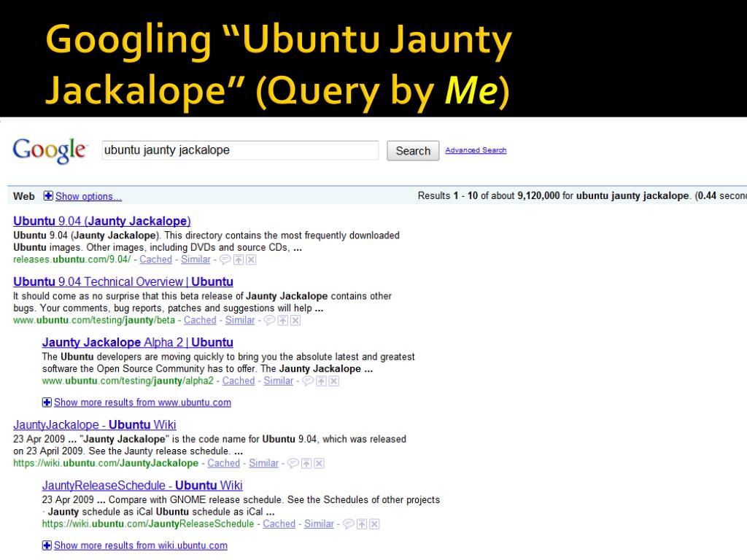Promote the jaunty/alpha2 result with arrow icon
The height and width of the screenshot is (560, 747).
click(x=322, y=381)
